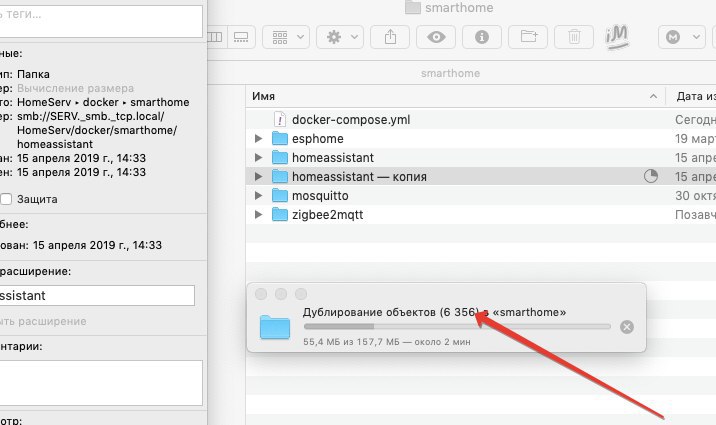Expand the homeassistant — копия folder
This screenshot has width=716, height=425.
click(x=258, y=176)
